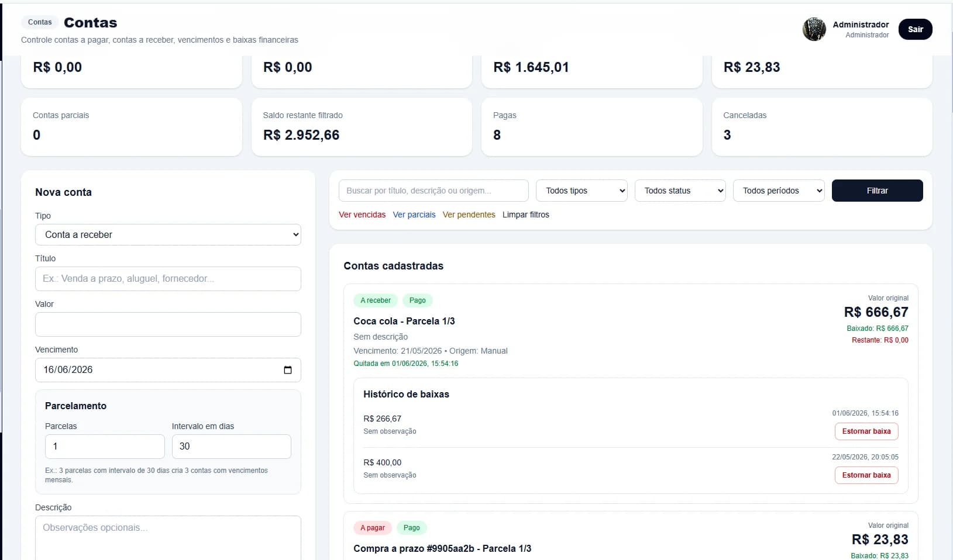Click 'Vencimento: 21/05/2026 • Origem: Manual' text

tap(431, 351)
